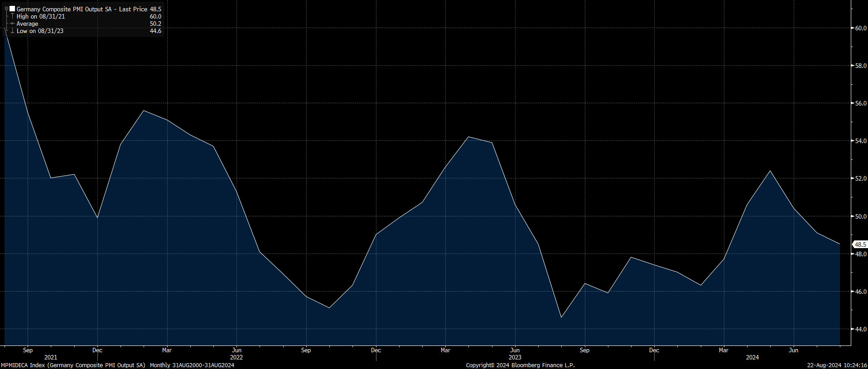This screenshot has width=868, height=369.
Task: Collapse the legend tree expander box
Action: tap(6, 9)
